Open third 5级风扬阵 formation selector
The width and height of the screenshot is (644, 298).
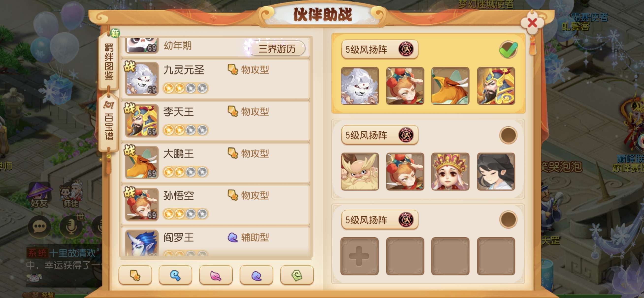(380, 220)
